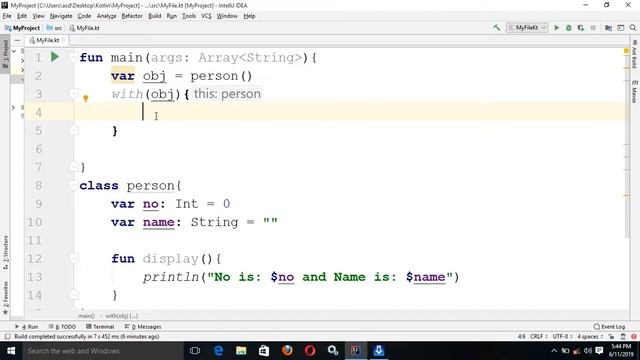Click the Build Project hammer icon
The image size is (640, 360).
(497, 28)
